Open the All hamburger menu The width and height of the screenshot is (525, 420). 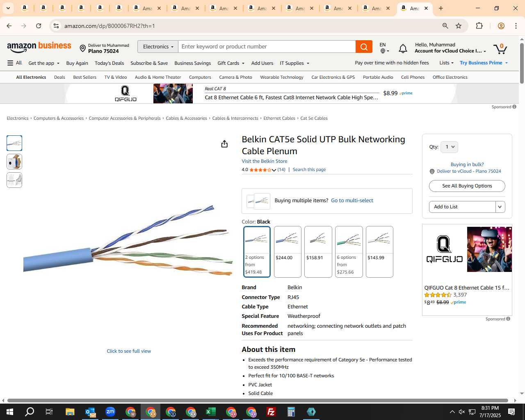[x=14, y=63]
